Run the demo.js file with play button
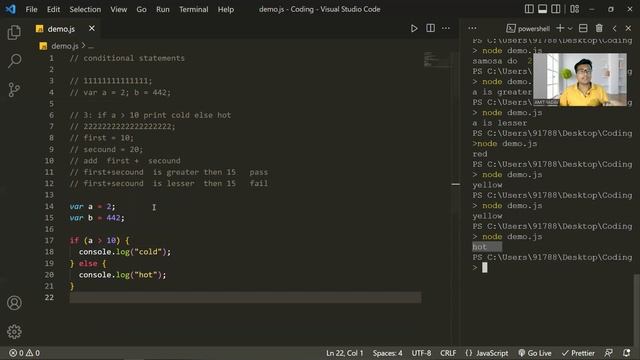Screen dimensions: 640x360 point(414,28)
